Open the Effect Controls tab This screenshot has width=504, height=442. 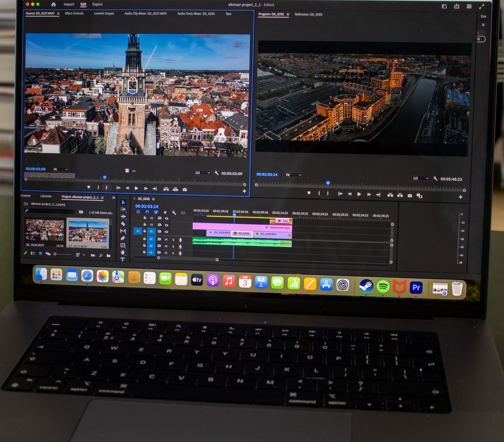tap(74, 13)
